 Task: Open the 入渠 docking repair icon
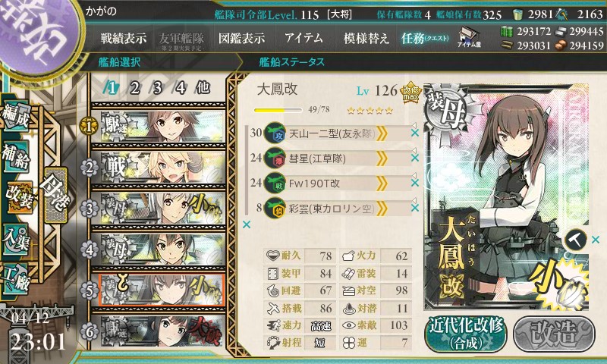tap(16, 240)
